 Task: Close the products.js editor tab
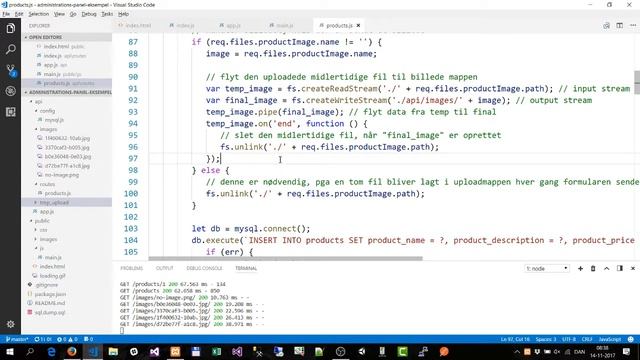(x=358, y=25)
